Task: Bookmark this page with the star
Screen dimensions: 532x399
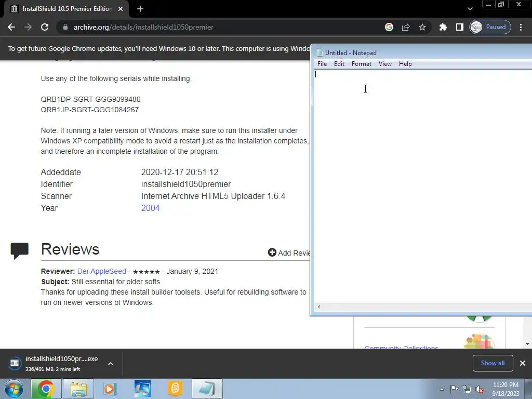Action: click(422, 27)
